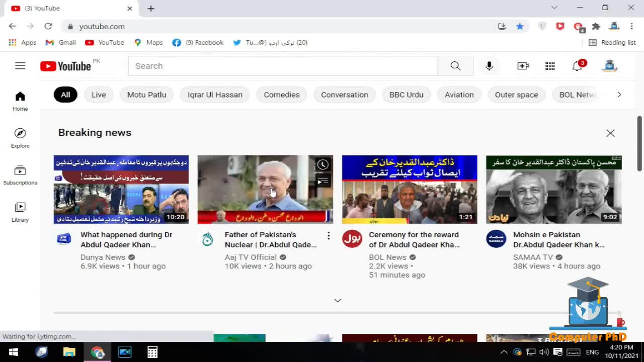
Task: Open Ceremony for the reward video title
Action: click(414, 240)
